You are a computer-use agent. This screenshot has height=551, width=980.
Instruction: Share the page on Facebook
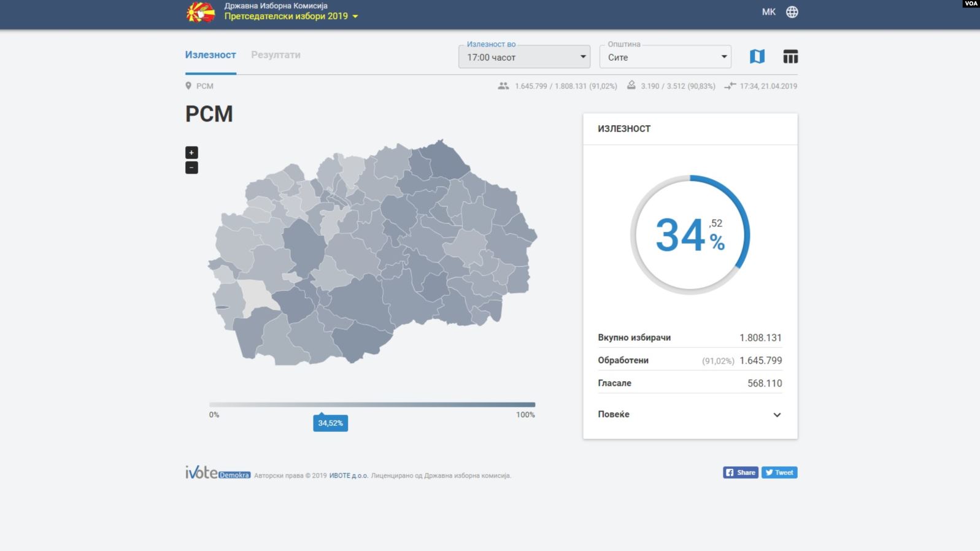[741, 472]
